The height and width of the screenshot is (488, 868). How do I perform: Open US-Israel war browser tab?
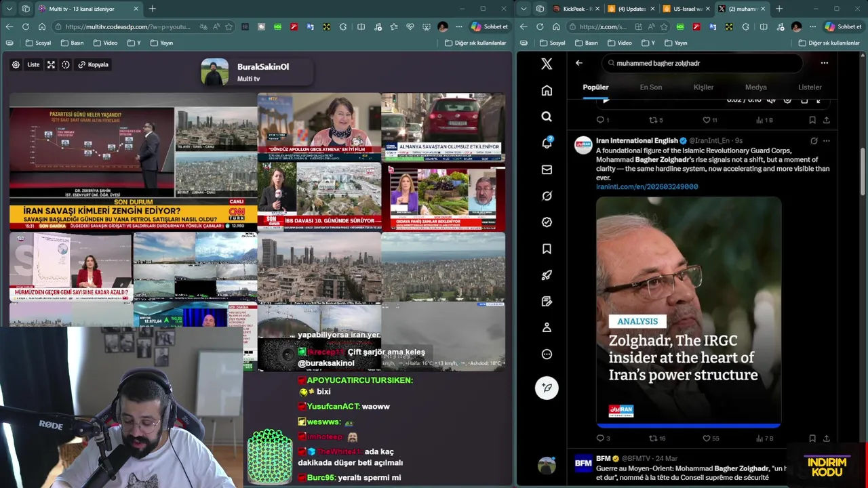point(686,9)
